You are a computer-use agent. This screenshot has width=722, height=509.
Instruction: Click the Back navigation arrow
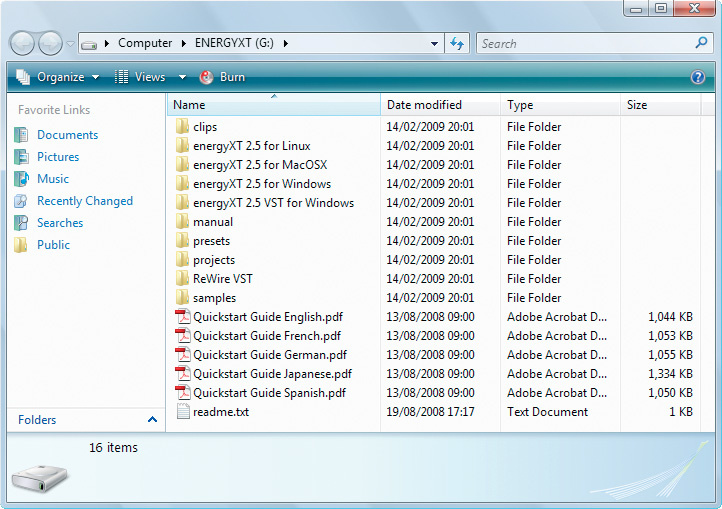pyautogui.click(x=23, y=43)
